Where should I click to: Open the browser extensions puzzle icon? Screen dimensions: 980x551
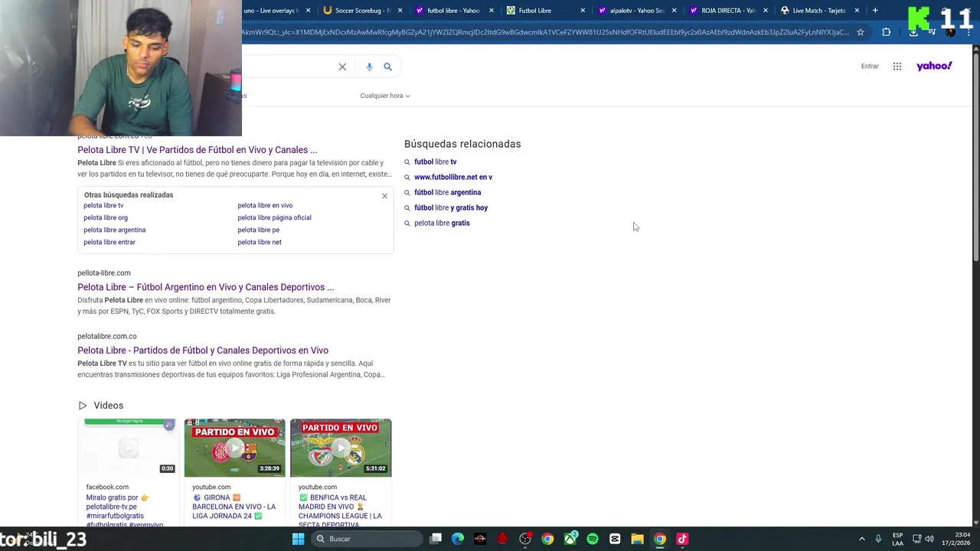pyautogui.click(x=886, y=32)
